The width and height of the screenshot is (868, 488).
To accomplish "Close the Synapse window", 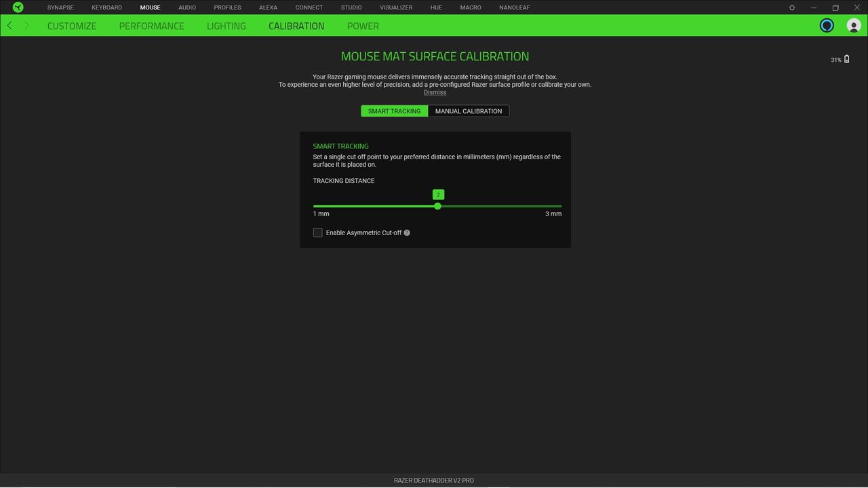I will [x=856, y=7].
